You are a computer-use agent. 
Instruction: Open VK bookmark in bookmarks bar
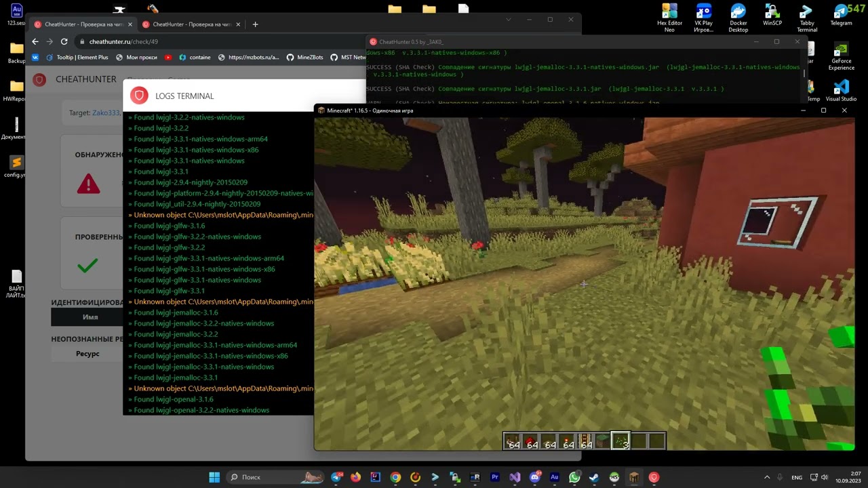click(35, 58)
